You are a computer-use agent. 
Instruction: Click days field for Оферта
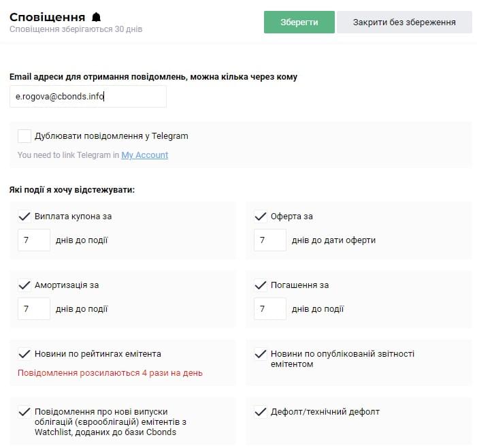tap(269, 240)
